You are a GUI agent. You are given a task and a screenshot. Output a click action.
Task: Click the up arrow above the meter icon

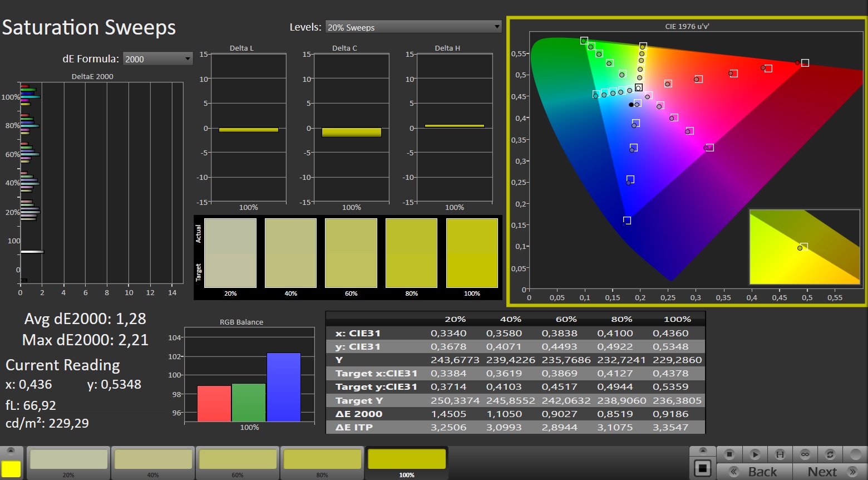click(x=703, y=450)
